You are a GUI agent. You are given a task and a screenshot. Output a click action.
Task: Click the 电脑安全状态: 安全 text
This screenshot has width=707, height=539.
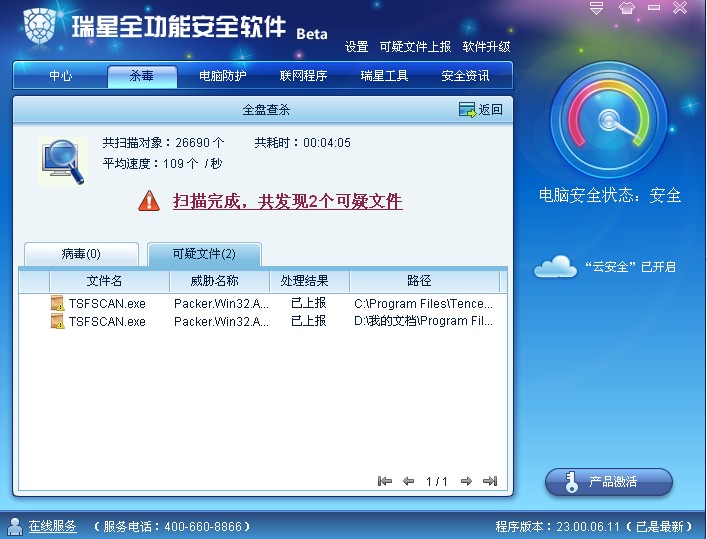tap(610, 195)
